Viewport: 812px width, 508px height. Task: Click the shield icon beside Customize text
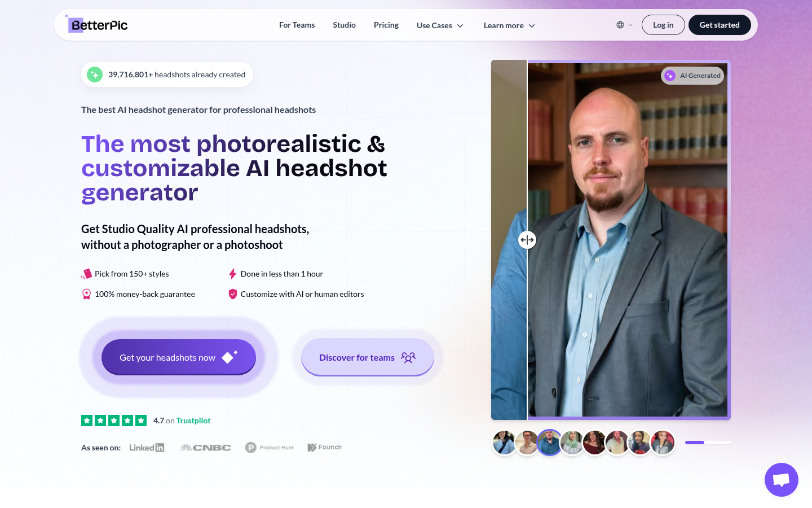232,294
